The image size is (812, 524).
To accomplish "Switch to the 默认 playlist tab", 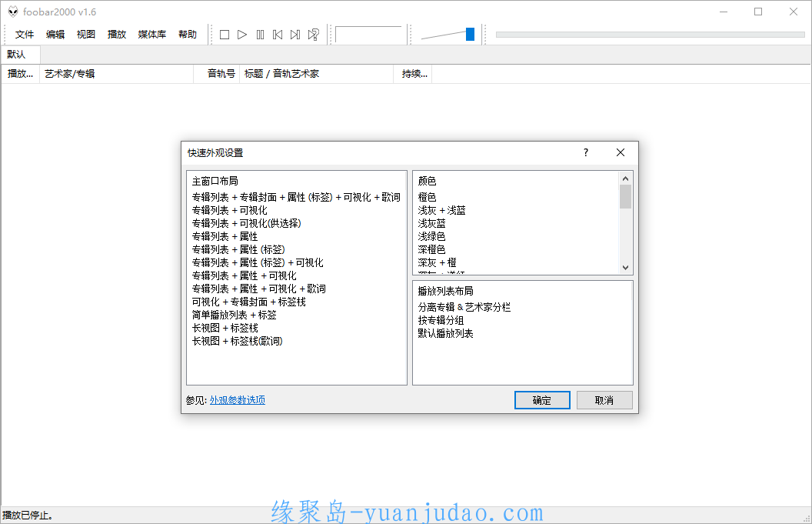I will [21, 55].
